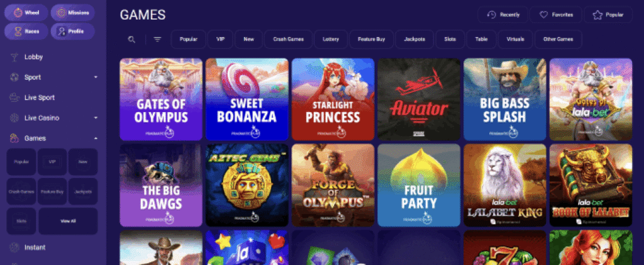Open the filter lines icon
644x265 pixels.
157,40
